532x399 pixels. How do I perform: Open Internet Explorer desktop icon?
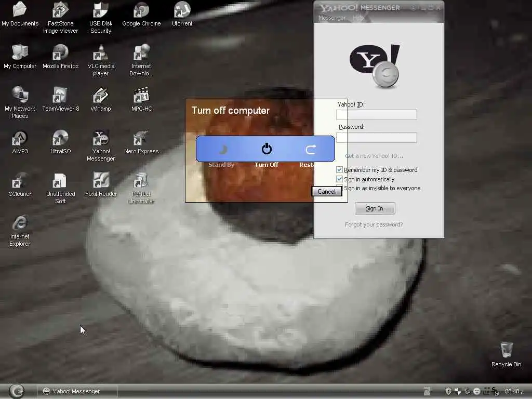click(20, 231)
